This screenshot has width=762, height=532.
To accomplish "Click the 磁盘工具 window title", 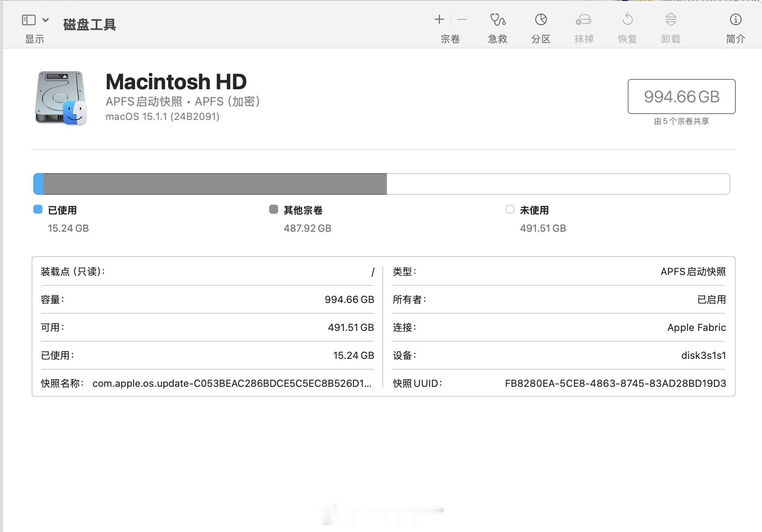I will coord(89,24).
